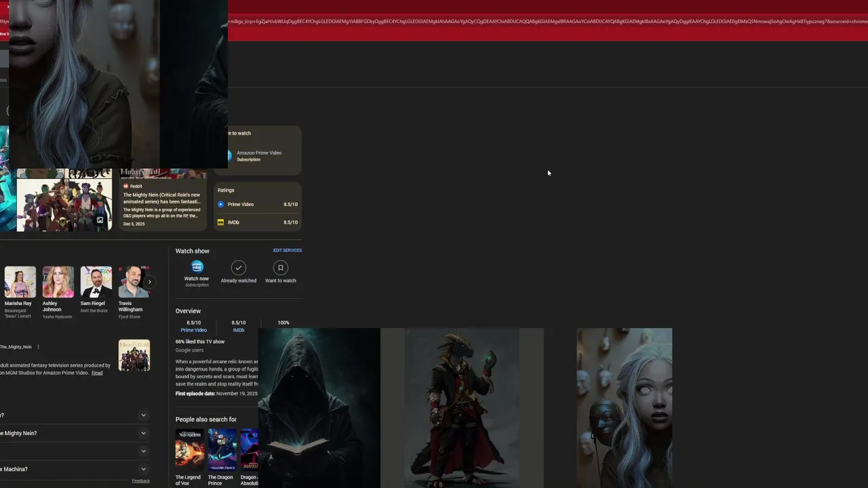Open Travis Willingham cast photo
The height and width of the screenshot is (488, 868).
coord(134,282)
